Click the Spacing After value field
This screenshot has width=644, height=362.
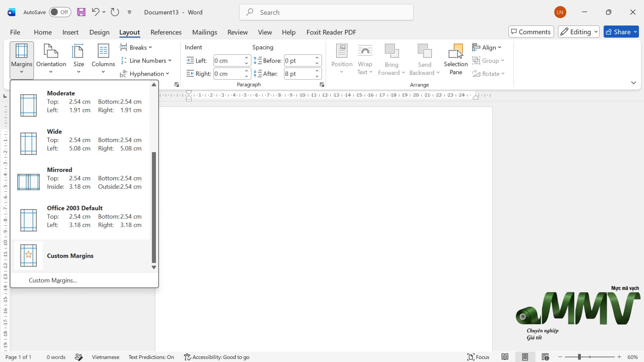pyautogui.click(x=299, y=74)
